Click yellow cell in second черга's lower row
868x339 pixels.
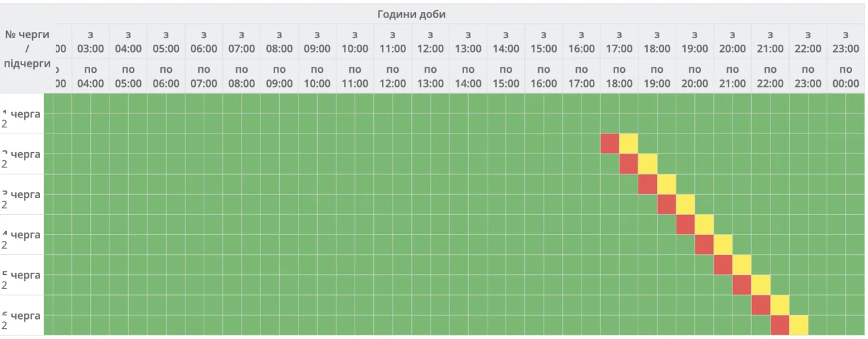click(x=647, y=164)
